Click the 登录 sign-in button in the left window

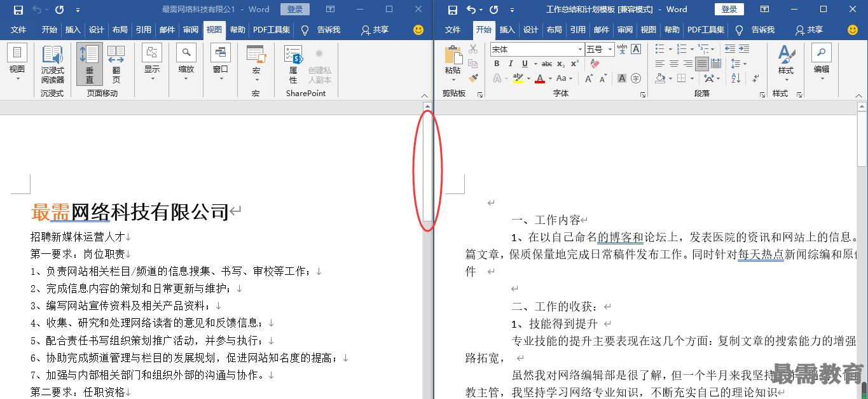pyautogui.click(x=295, y=9)
